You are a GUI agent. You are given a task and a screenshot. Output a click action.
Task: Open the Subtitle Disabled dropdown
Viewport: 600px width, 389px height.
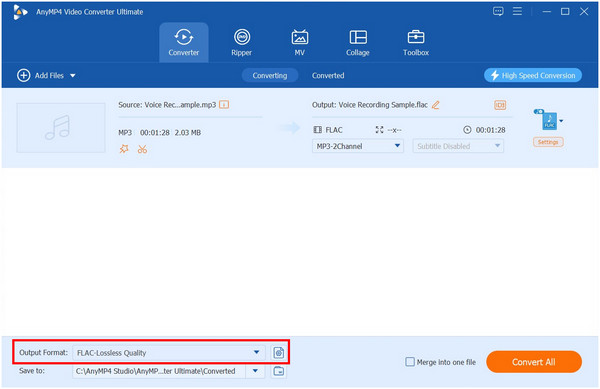[x=458, y=146]
